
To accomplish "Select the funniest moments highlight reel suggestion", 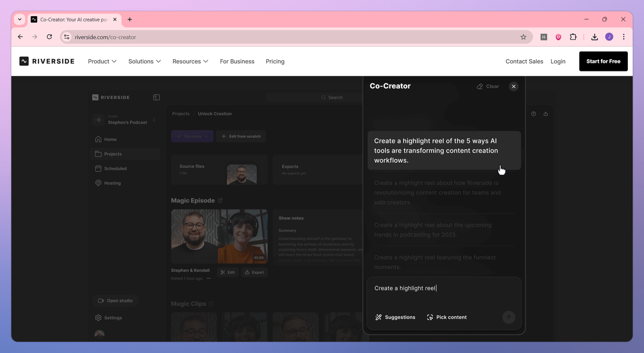I will click(444, 262).
